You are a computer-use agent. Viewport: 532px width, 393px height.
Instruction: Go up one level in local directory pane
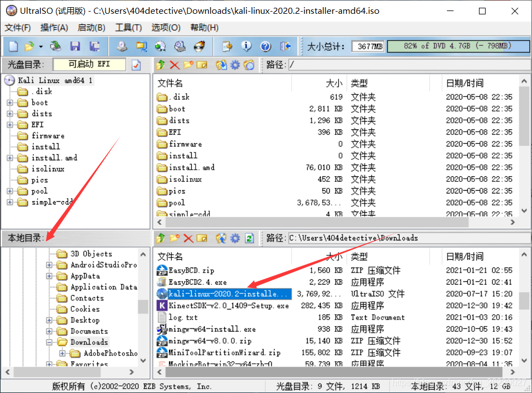(x=161, y=238)
